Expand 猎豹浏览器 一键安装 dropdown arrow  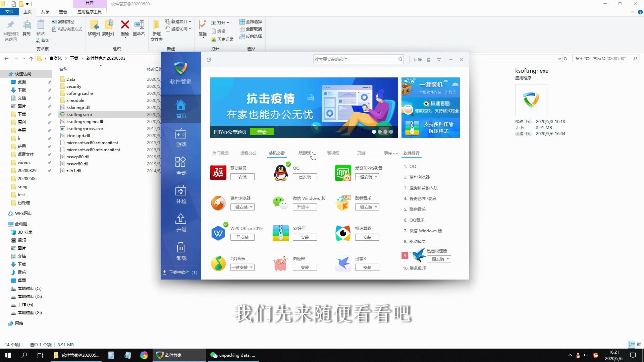(x=251, y=207)
